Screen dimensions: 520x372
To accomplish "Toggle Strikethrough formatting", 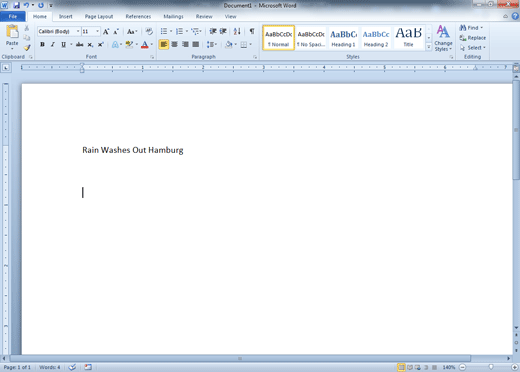I will (79, 44).
